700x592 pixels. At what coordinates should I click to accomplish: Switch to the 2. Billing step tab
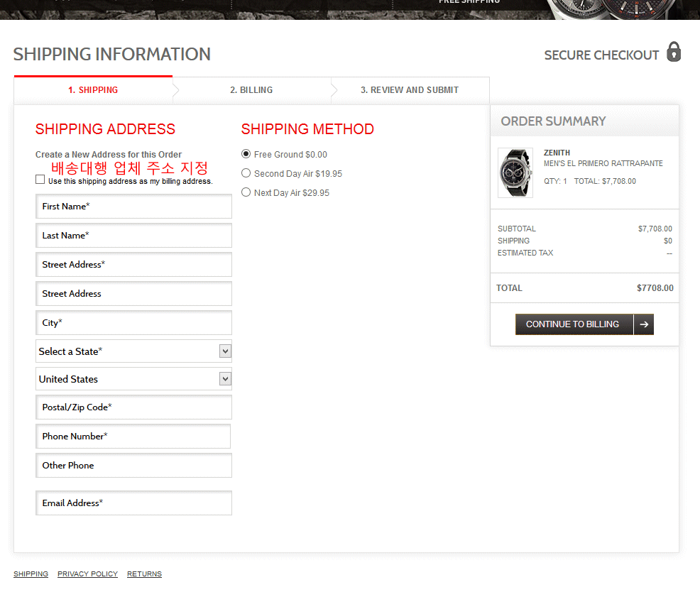251,90
